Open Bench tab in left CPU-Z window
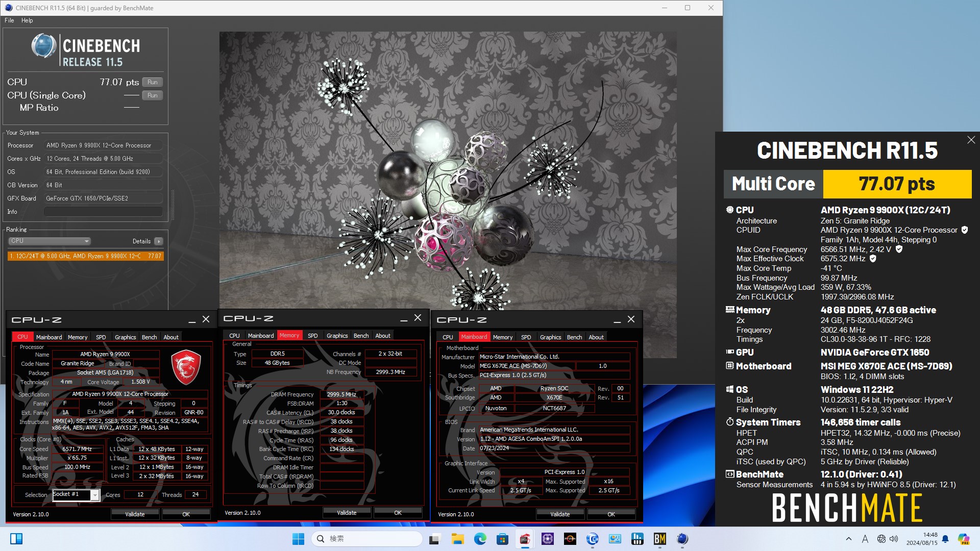980x551 pixels. pos(149,337)
